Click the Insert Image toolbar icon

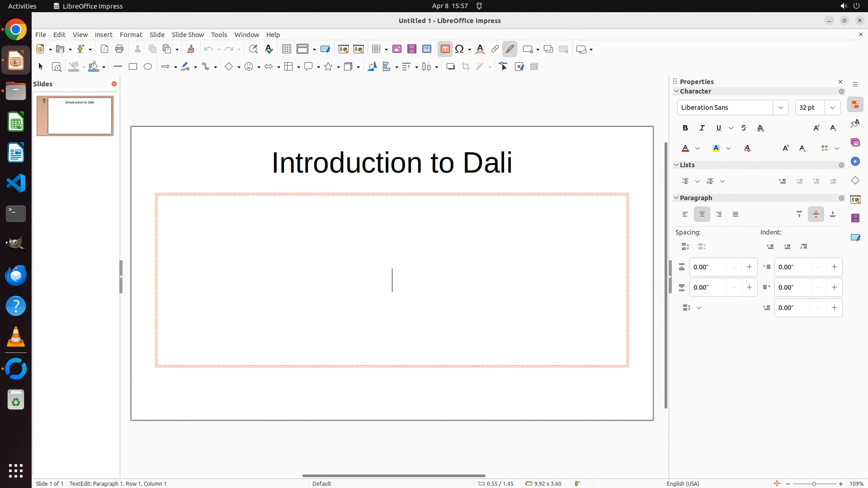pyautogui.click(x=397, y=49)
